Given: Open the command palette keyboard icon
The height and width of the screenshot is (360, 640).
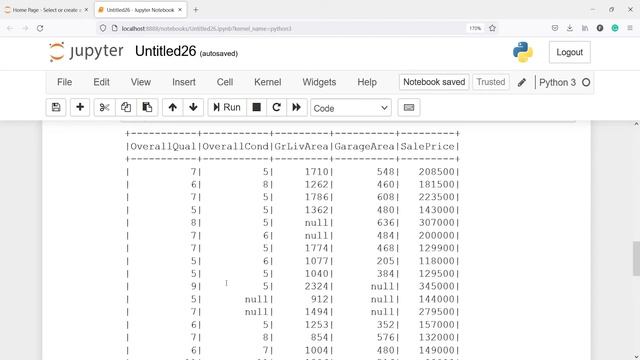Looking at the screenshot, I should pyautogui.click(x=409, y=107).
